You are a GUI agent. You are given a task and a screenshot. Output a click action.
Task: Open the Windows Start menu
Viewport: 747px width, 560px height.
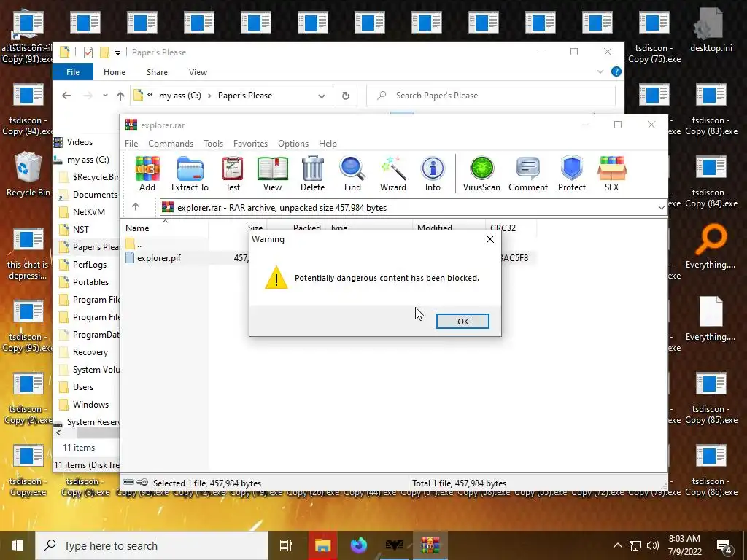(x=18, y=545)
